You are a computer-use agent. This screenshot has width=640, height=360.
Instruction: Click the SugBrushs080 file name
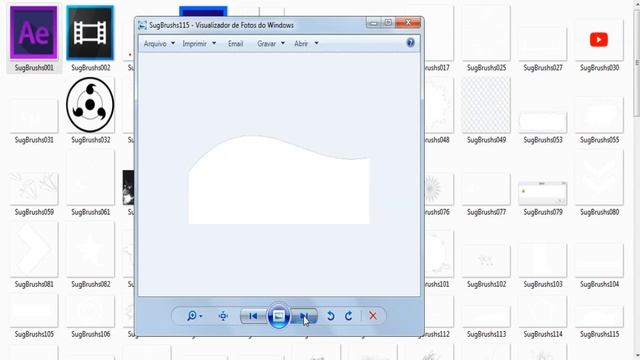click(x=599, y=212)
